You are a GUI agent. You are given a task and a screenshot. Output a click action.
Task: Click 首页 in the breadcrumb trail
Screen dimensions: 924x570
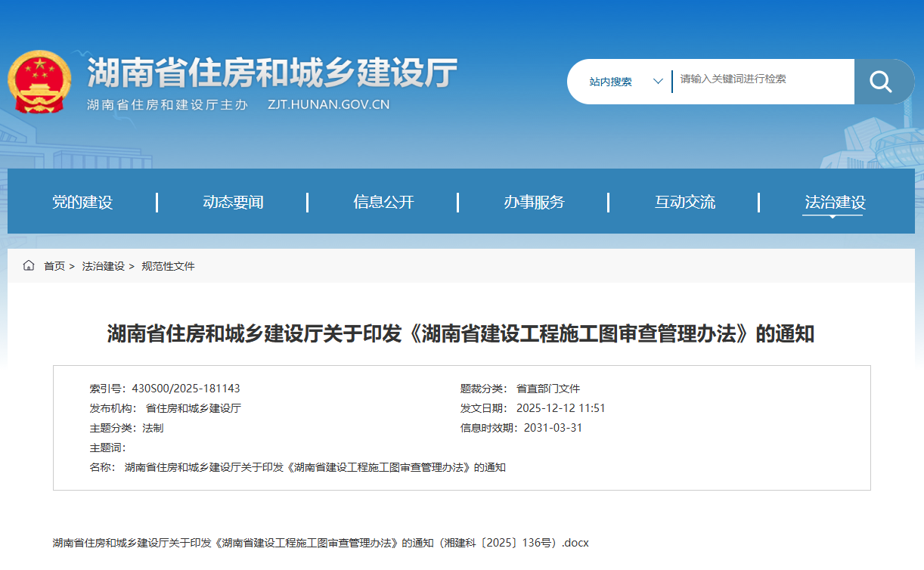[x=53, y=265]
